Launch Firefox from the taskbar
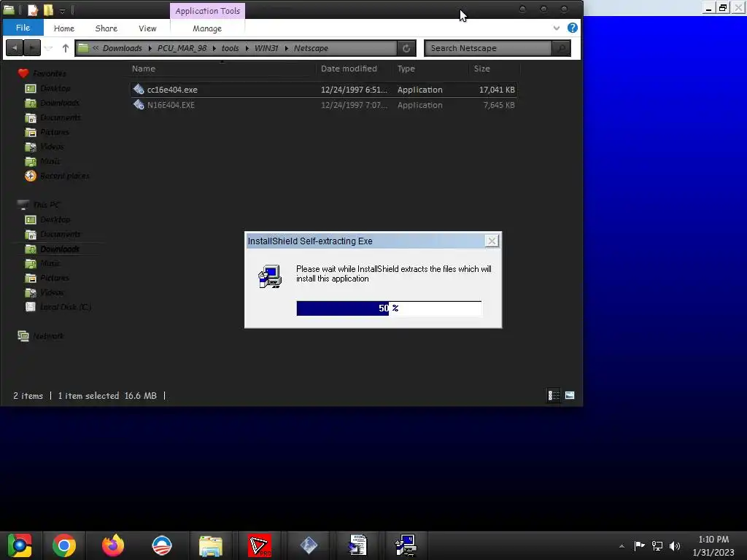Image resolution: width=747 pixels, height=560 pixels. (x=113, y=545)
